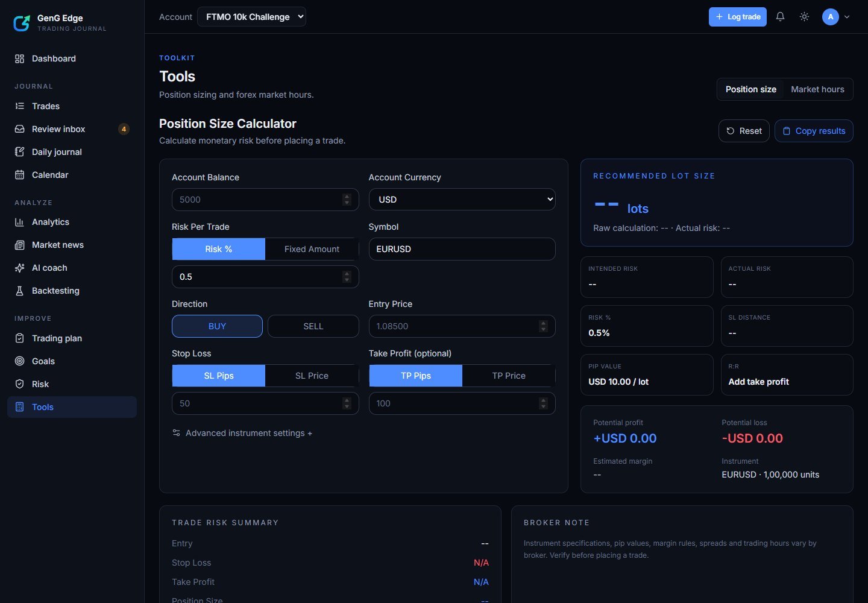Image resolution: width=868 pixels, height=603 pixels.
Task: Click the risk percent value field
Action: pyautogui.click(x=265, y=277)
